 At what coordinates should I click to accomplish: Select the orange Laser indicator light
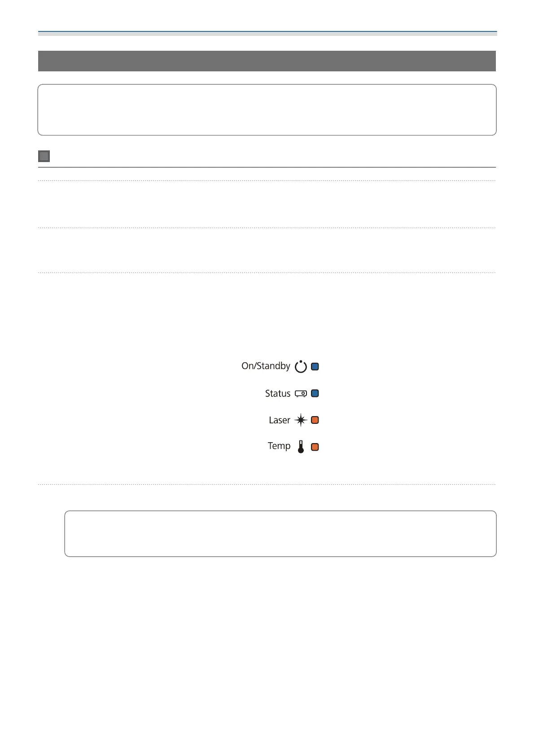(315, 420)
